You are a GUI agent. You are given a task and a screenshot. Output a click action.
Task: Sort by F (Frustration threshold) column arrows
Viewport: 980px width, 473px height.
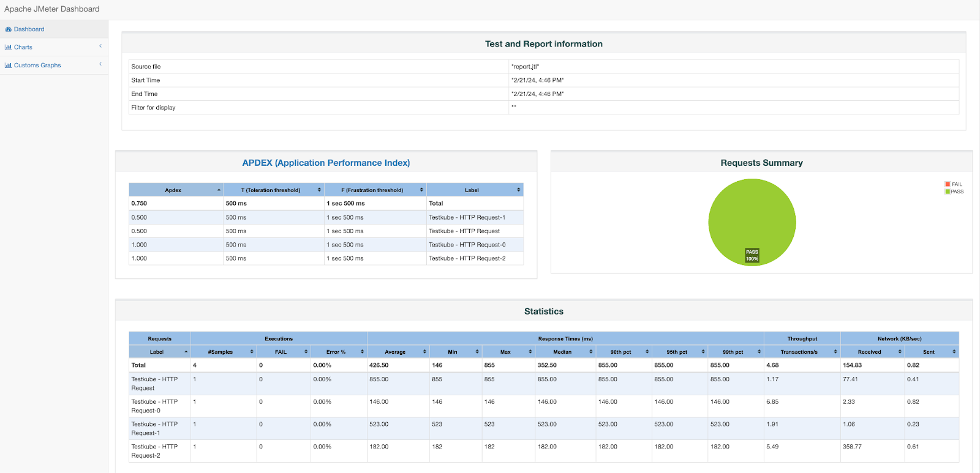point(421,190)
